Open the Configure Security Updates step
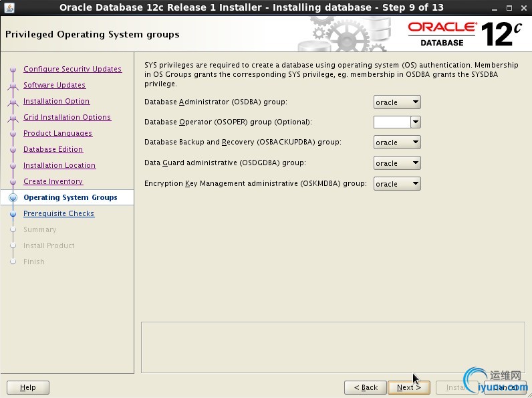Image resolution: width=532 pixels, height=398 pixels. pos(72,69)
